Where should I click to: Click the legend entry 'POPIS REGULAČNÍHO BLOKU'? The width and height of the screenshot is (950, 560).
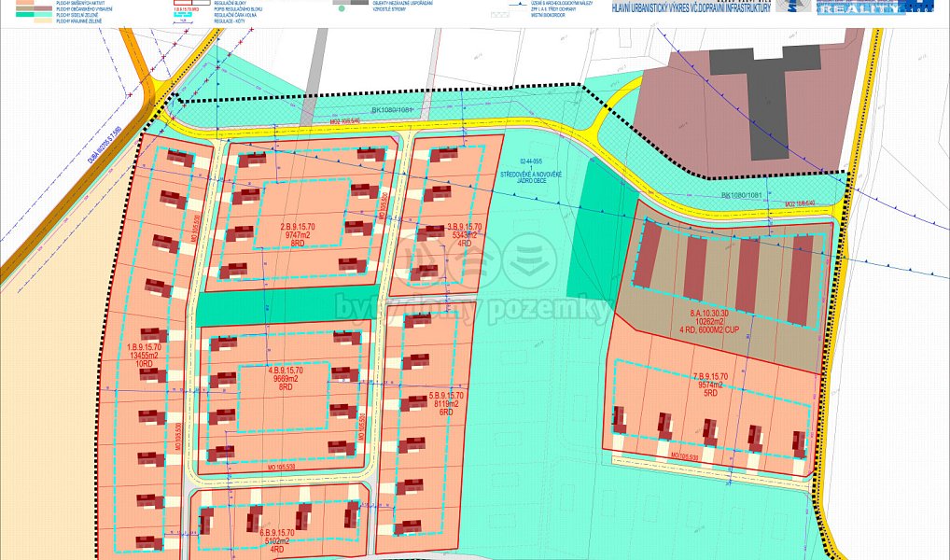click(237, 9)
